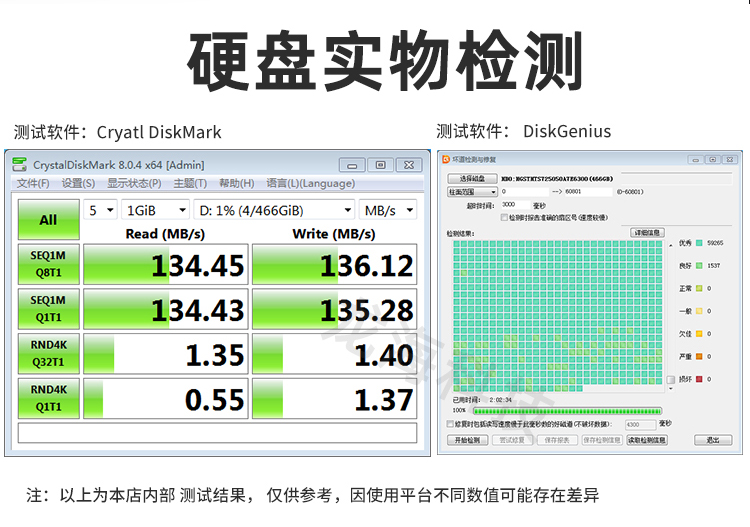Image resolution: width=750 pixels, height=527 pixels.
Task: Minimize the DiskGenius 坏道检测与修复 dialog
Action: [x=695, y=159]
